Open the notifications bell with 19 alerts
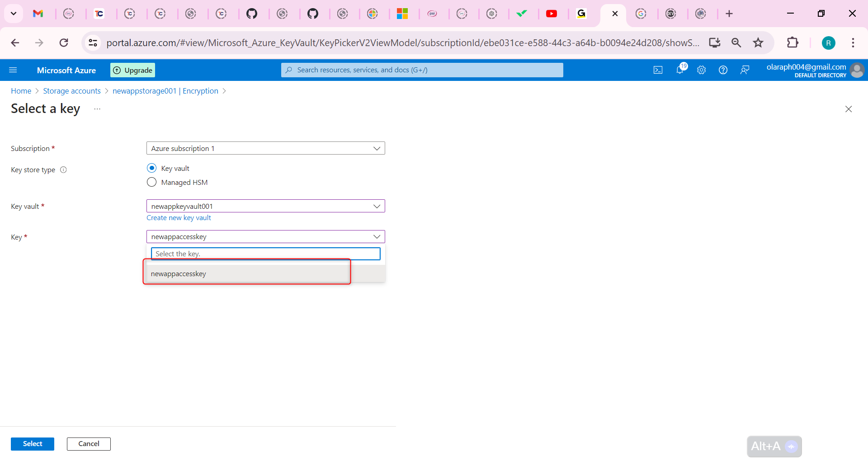This screenshot has width=868, height=461. click(x=680, y=70)
